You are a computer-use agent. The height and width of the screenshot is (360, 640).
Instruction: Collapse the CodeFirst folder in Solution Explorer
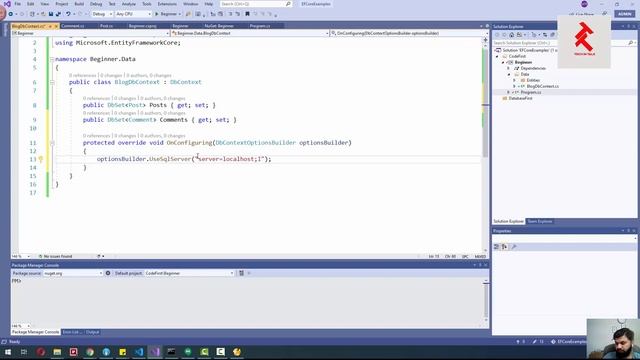pyautogui.click(x=498, y=56)
